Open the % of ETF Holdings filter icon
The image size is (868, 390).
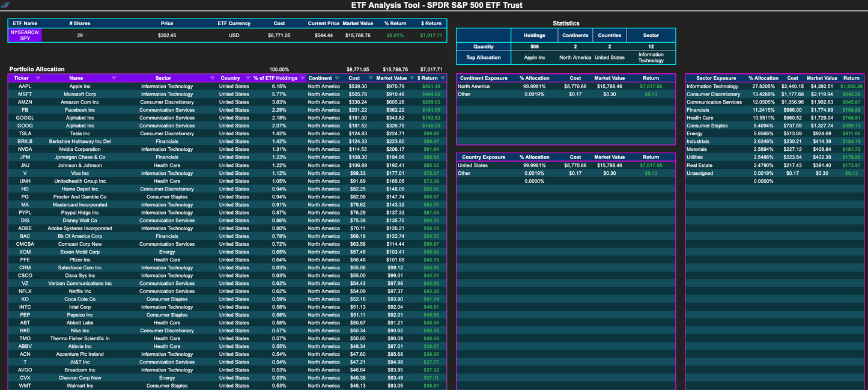tap(302, 78)
